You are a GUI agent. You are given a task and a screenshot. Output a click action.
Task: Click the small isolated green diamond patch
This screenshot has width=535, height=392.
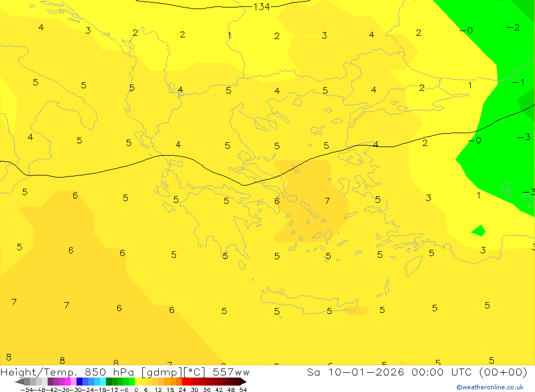(478, 231)
